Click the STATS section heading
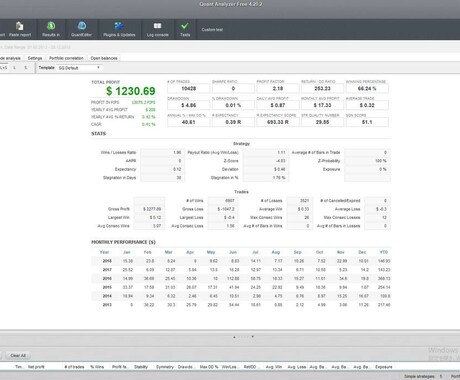The width and height of the screenshot is (460, 380). 99,134
